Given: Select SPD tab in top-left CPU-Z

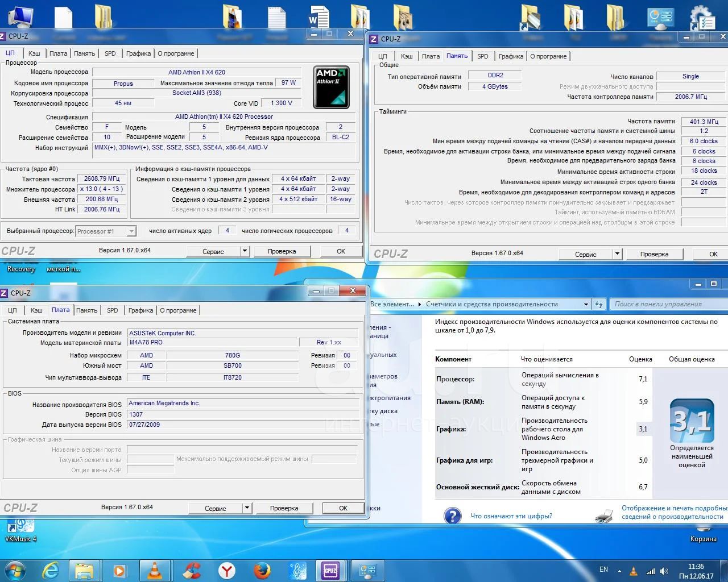Looking at the screenshot, I should pos(110,53).
